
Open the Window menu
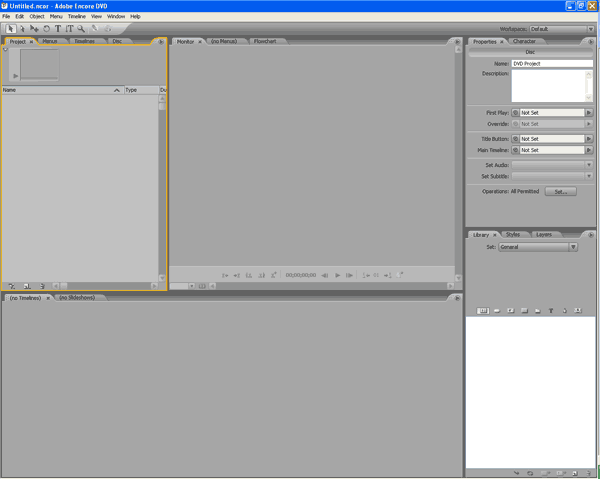coord(116,16)
